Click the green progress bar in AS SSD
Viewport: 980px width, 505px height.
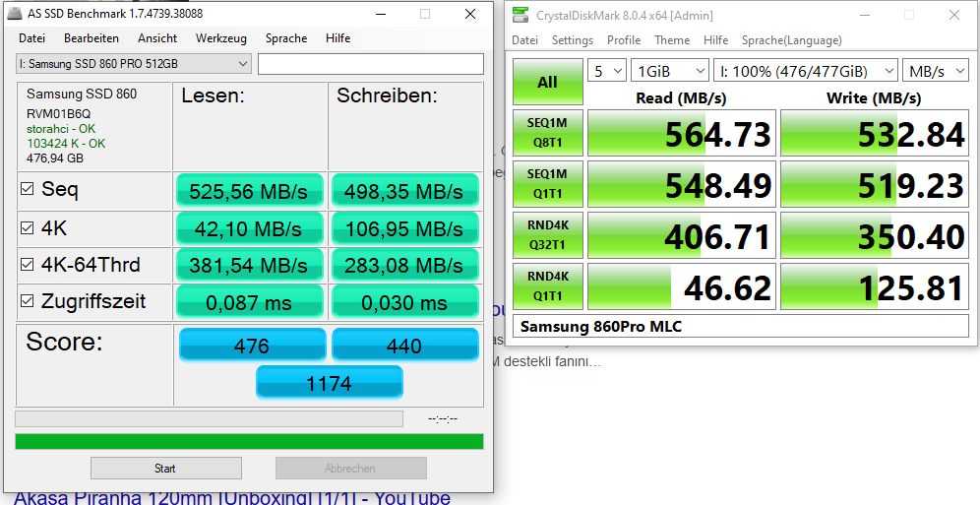(x=249, y=441)
